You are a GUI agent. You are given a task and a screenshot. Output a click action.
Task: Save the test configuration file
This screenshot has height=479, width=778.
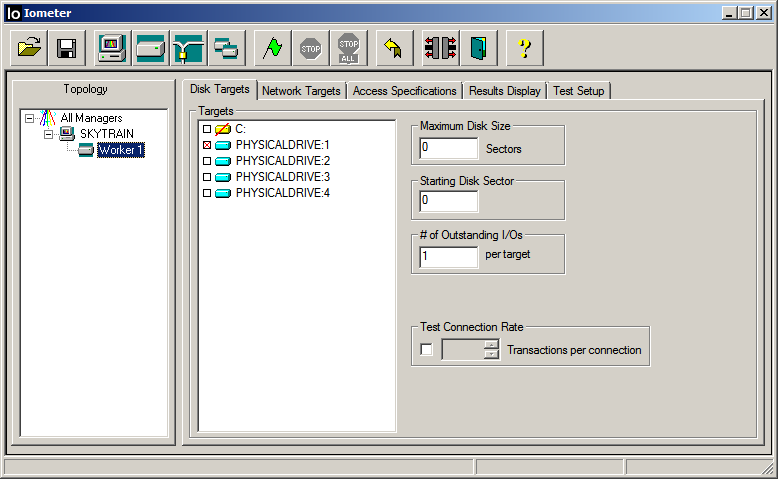pyautogui.click(x=67, y=48)
